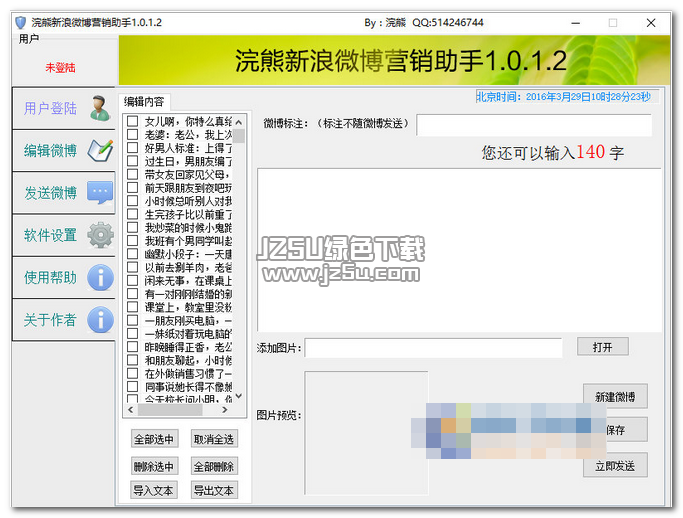Check the box for 生完孩子比以前重 entry

[132, 214]
